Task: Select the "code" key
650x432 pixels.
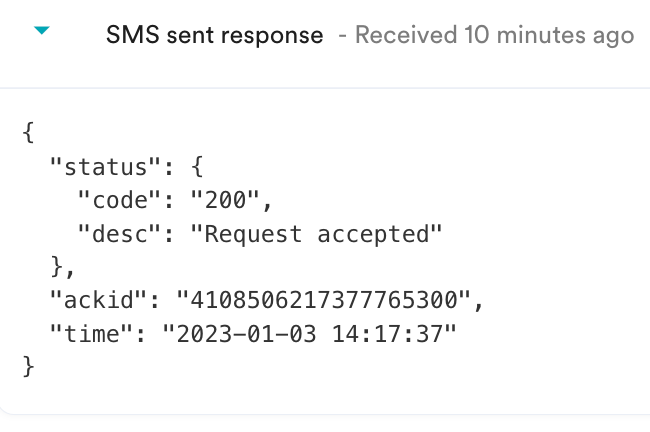Action: click(119, 201)
